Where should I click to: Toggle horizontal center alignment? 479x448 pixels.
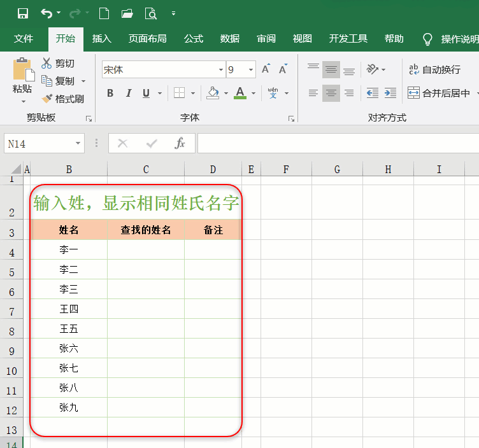pos(331,93)
